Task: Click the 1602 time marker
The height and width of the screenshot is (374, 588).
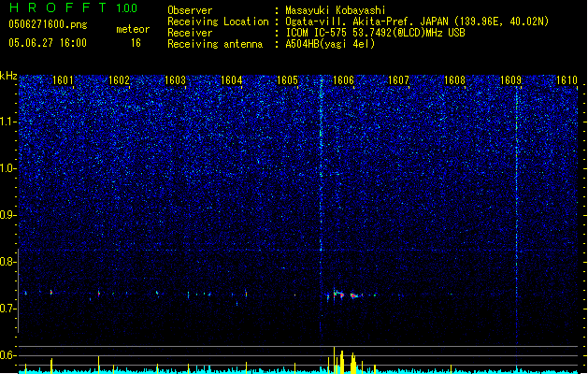Action: pos(119,80)
